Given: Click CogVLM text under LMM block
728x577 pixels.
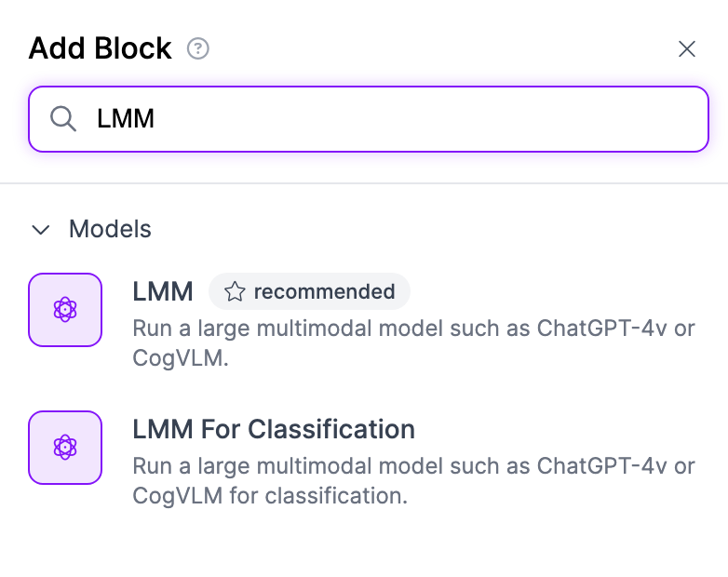Looking at the screenshot, I should point(181,358).
